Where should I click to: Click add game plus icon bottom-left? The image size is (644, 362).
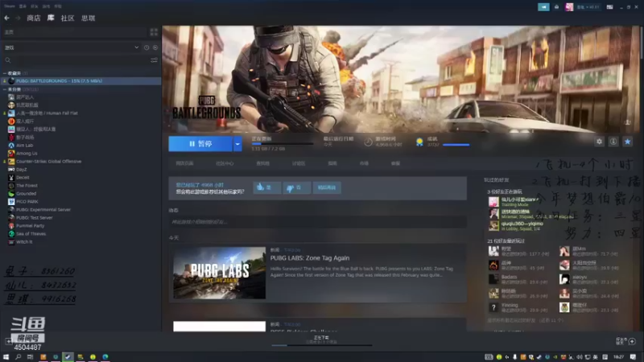click(9, 341)
